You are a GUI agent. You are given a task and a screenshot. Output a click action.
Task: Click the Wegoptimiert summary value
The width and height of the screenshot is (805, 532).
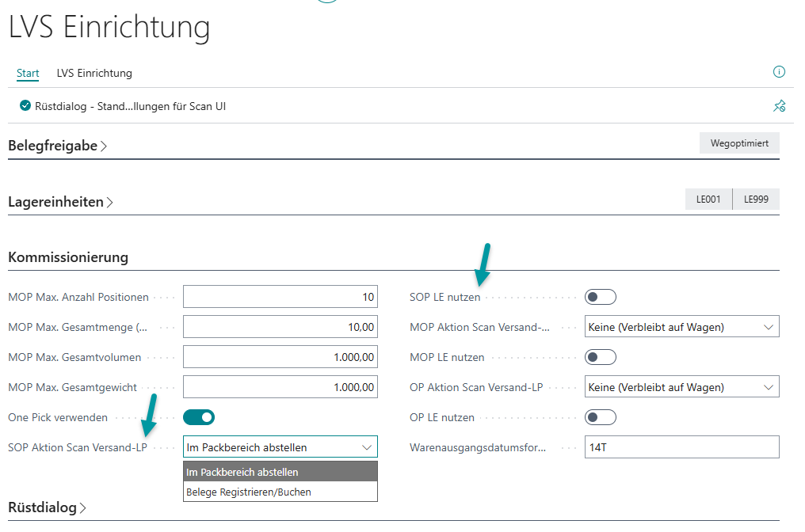(x=739, y=143)
